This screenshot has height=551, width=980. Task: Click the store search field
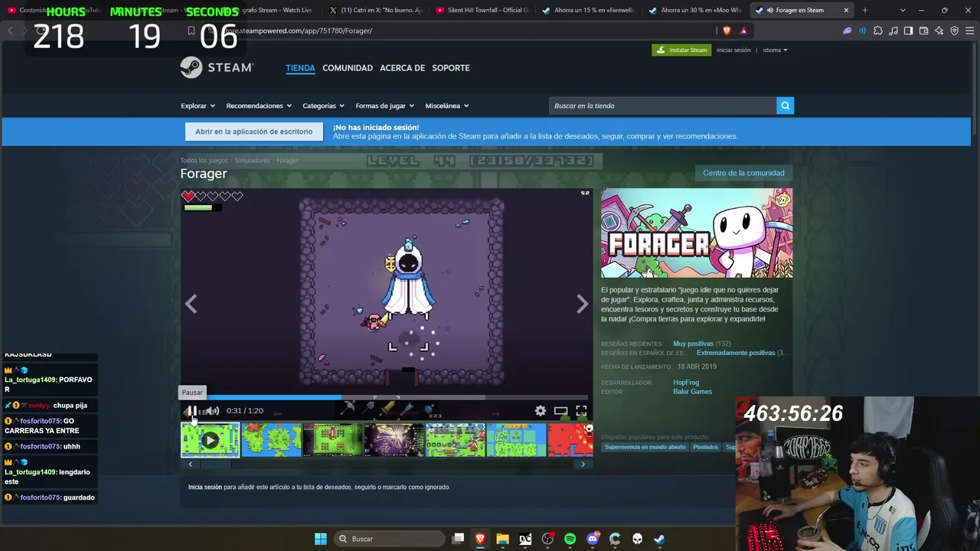662,106
